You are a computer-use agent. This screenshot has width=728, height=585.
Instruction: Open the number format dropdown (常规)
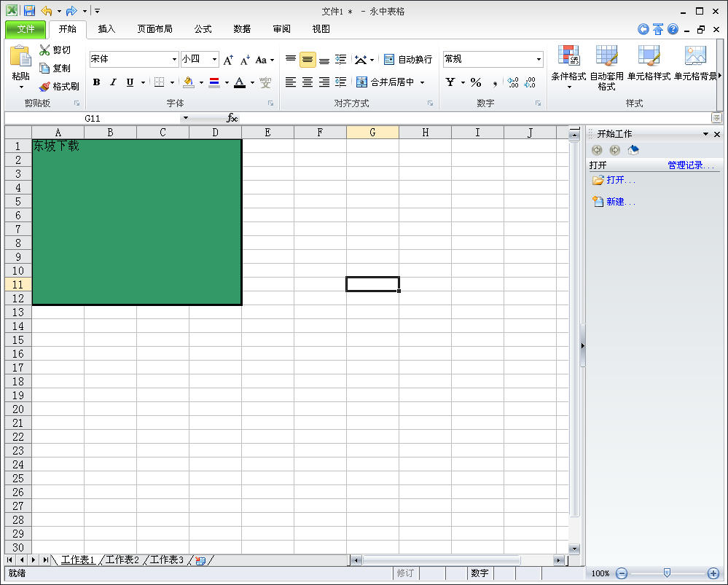(539, 60)
